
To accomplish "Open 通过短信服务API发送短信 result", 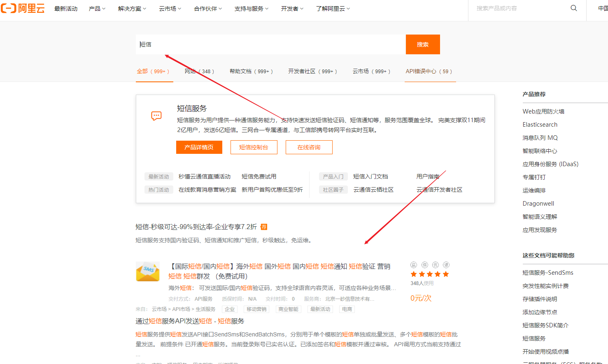I will 190,321.
